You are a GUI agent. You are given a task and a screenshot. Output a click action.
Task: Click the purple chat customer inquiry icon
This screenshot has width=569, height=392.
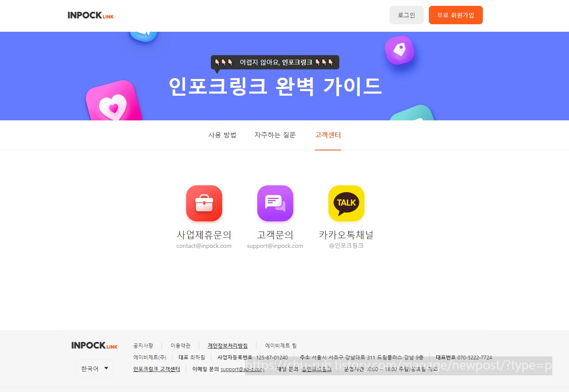coord(275,203)
